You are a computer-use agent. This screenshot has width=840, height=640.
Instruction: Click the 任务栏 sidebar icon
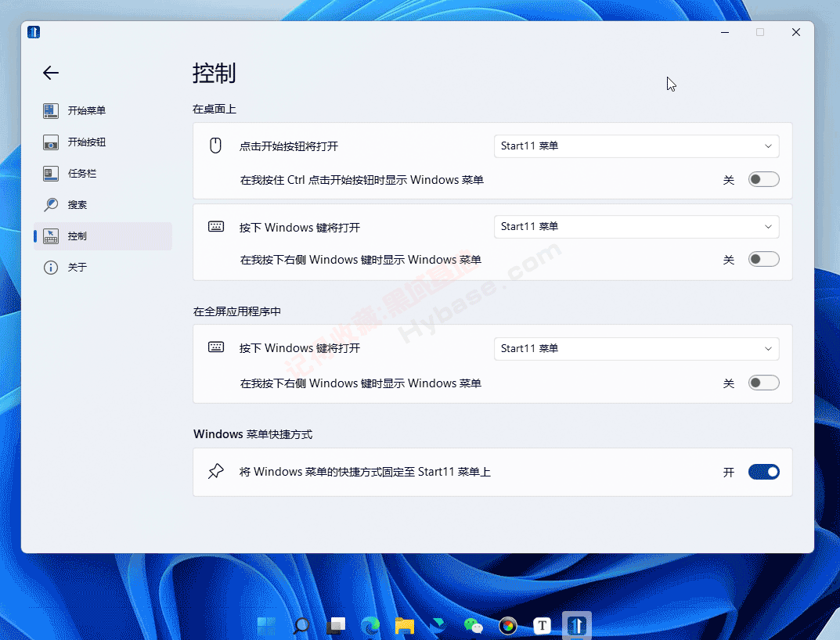point(50,173)
